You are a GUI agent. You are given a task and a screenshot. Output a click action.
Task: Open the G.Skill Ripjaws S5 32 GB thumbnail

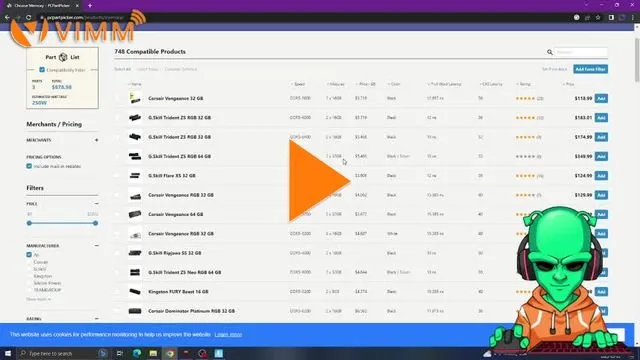pos(135,253)
